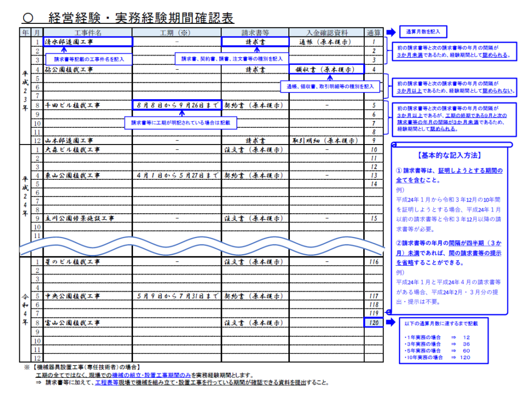Click the 入金確認資料 column header
The height and width of the screenshot is (394, 532).
pyautogui.click(x=327, y=33)
